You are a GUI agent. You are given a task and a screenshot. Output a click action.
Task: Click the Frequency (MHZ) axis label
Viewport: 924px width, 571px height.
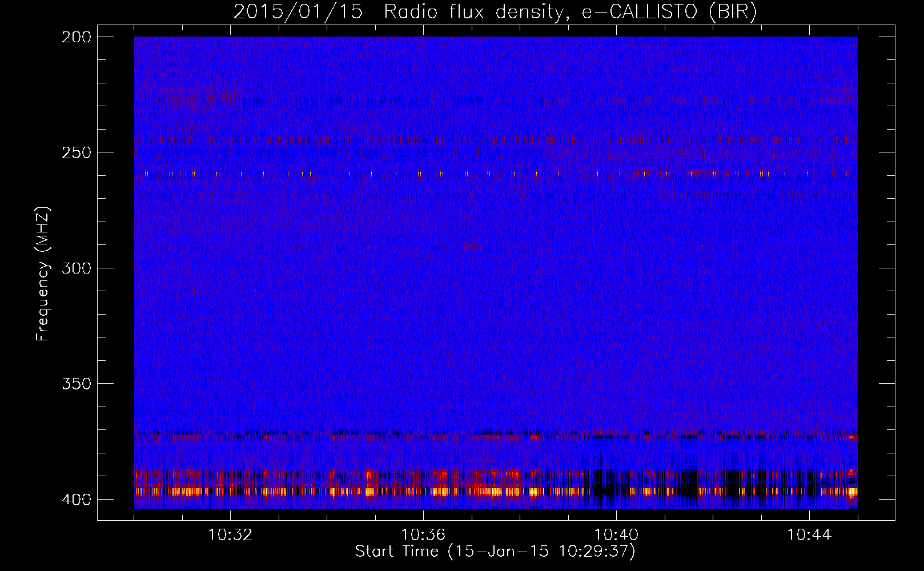click(43, 274)
